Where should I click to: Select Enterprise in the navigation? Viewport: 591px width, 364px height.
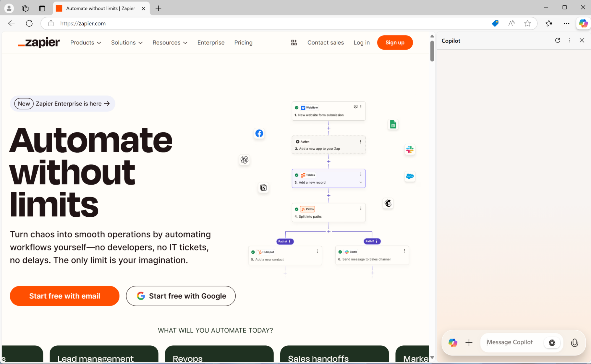click(211, 43)
